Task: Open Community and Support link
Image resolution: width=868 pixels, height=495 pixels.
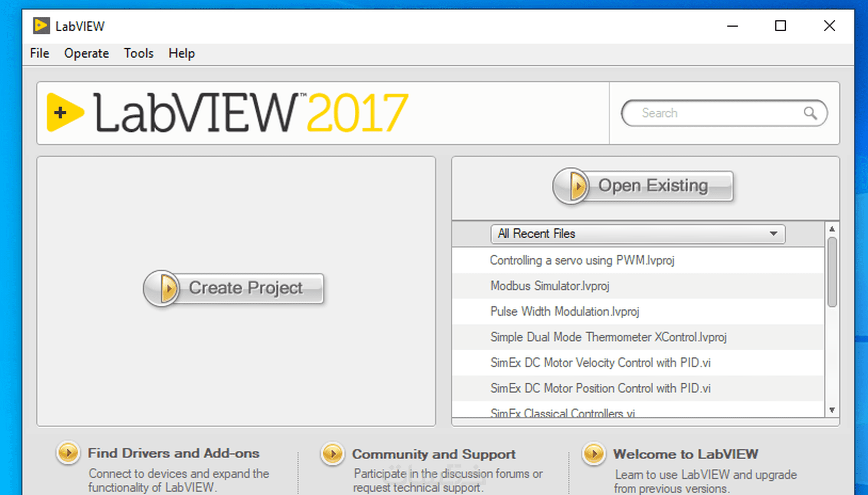Action: pyautogui.click(x=434, y=454)
